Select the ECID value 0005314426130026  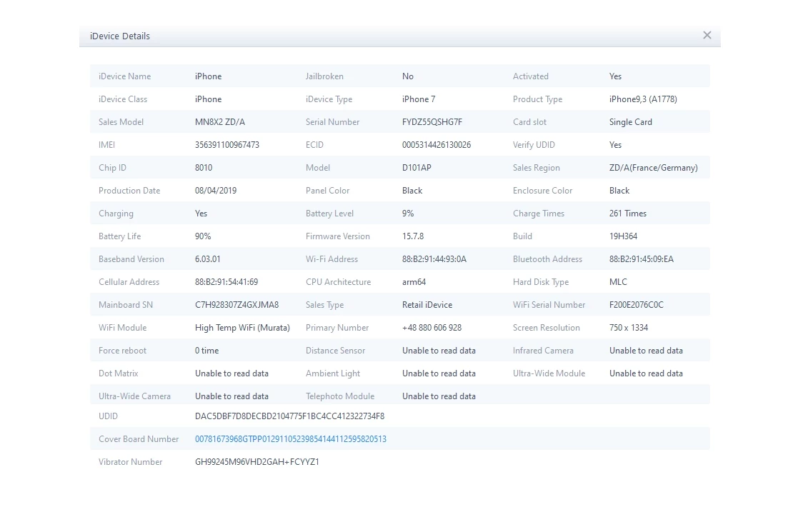click(437, 145)
